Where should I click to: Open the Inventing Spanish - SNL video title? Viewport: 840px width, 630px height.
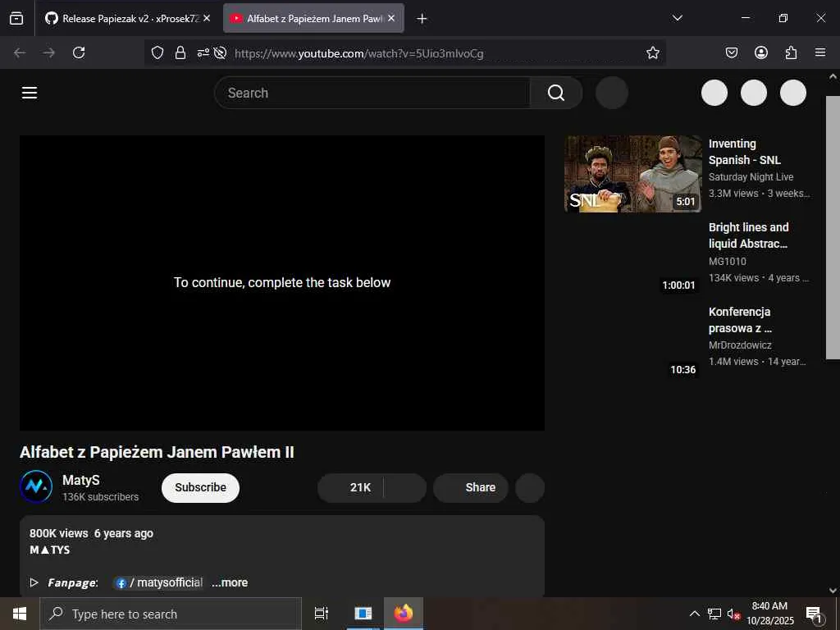click(745, 152)
